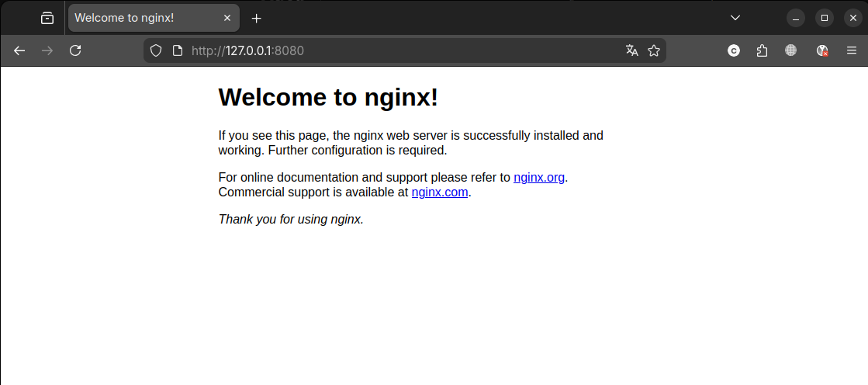868x385 pixels.
Task: Close the Welcome to nginx! tab
Action: pos(227,18)
